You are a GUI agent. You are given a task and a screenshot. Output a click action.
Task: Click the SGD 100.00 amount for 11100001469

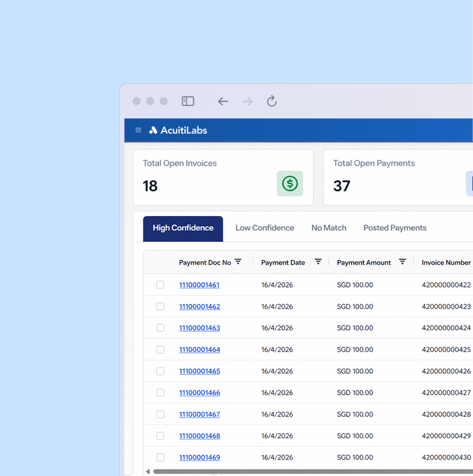pyautogui.click(x=355, y=457)
